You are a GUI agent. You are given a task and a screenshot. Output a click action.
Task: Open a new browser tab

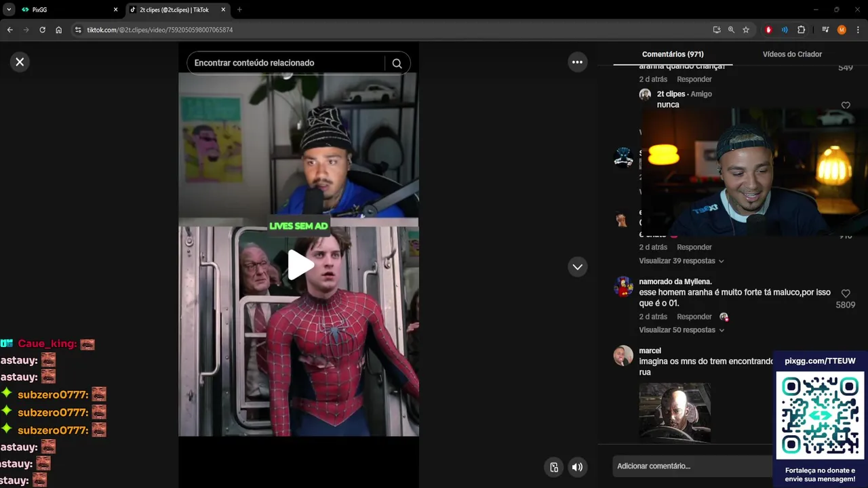(239, 9)
